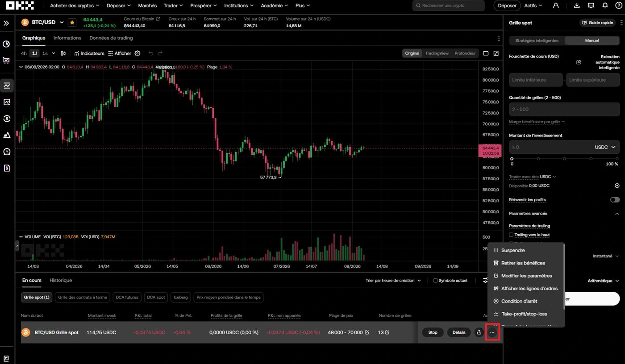Click the context menu scrollbar
The height and width of the screenshot is (364, 625).
coord(564,277)
